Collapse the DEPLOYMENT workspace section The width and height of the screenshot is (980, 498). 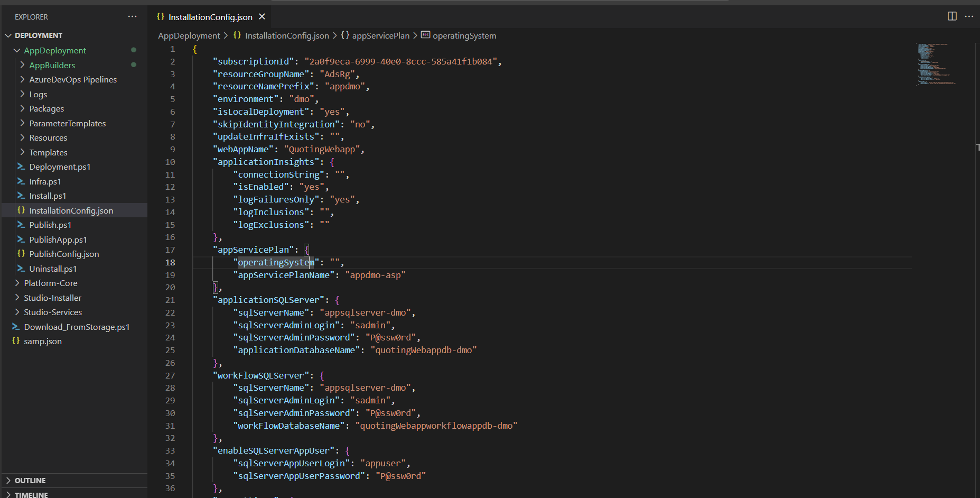click(x=8, y=35)
